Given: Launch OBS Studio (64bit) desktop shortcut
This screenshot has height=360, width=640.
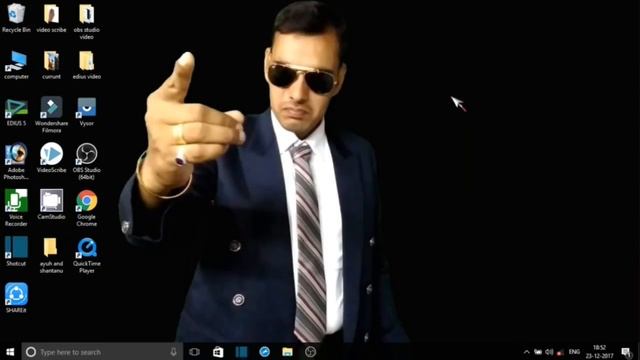Looking at the screenshot, I should (87, 161).
